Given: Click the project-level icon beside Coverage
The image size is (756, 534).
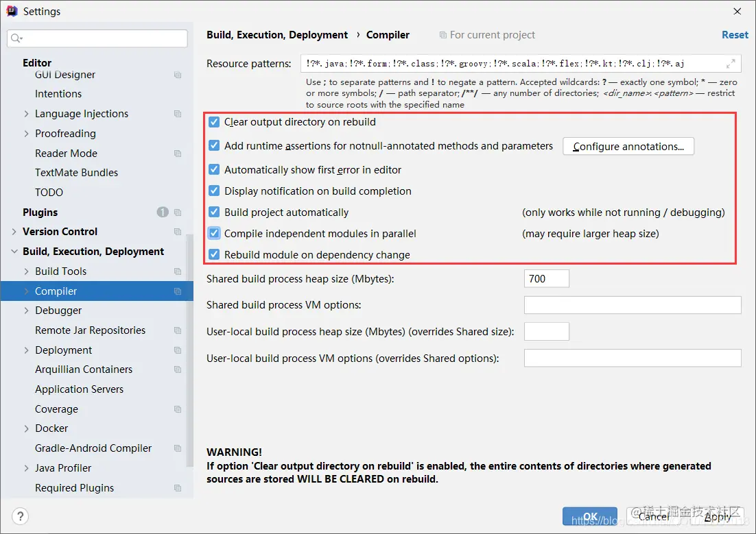Looking at the screenshot, I should click(x=178, y=409).
